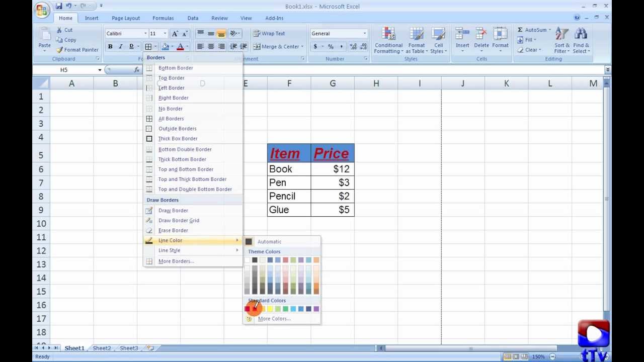
Task: Apply the Comma Style format
Action: pos(341,47)
